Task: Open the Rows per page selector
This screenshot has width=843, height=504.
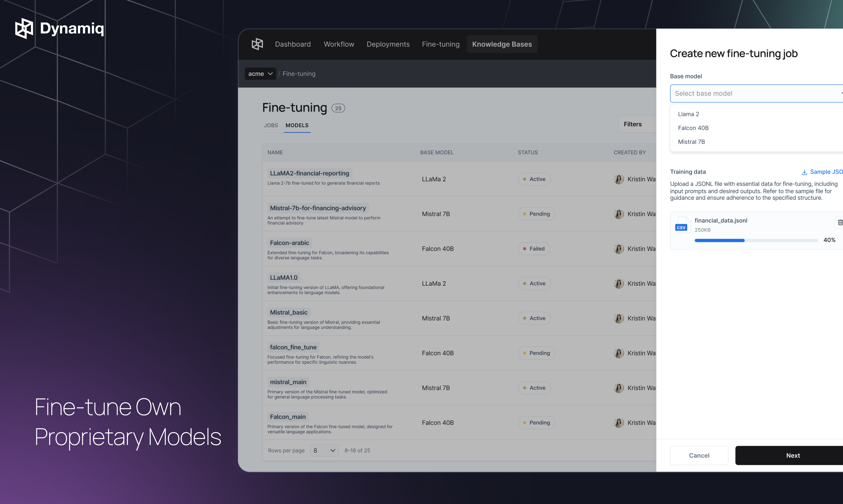Action: [x=324, y=450]
